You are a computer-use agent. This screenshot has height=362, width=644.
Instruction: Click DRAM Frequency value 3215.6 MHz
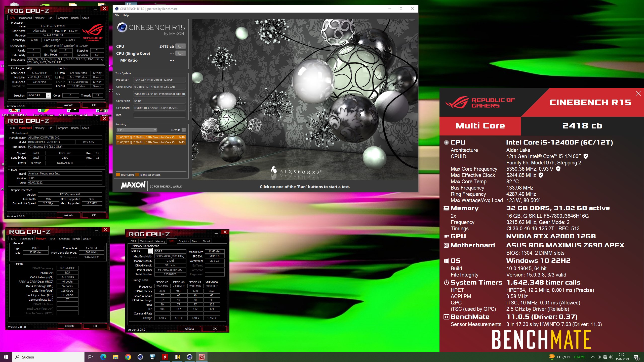click(x=67, y=268)
